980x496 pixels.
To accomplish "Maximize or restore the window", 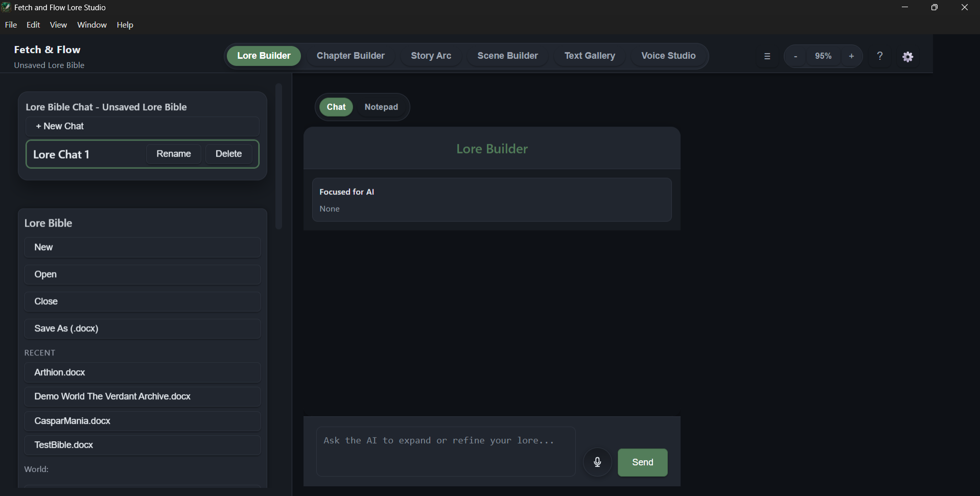I will (935, 7).
